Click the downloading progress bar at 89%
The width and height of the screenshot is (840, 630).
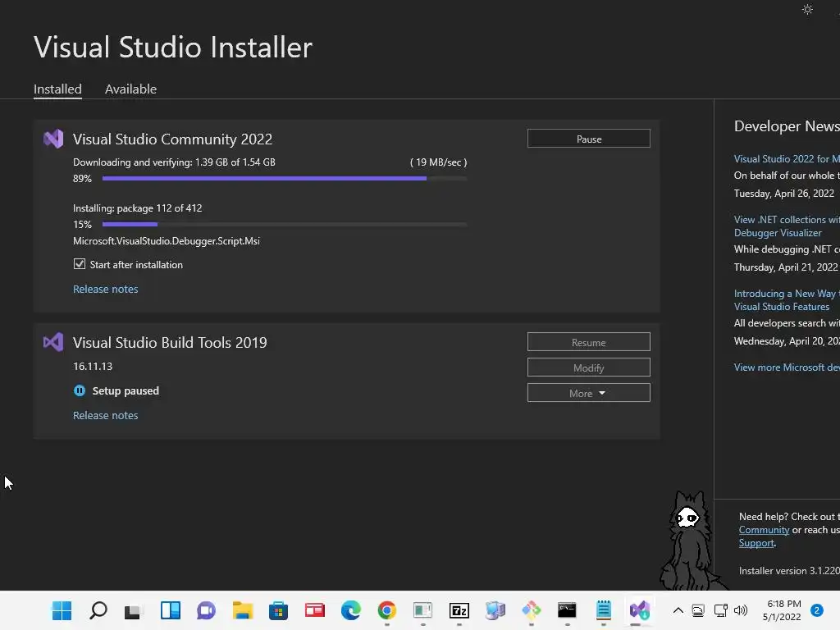[285, 178]
